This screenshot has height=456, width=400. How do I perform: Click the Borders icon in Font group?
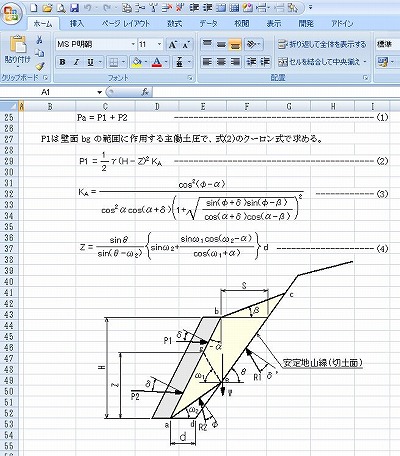click(x=114, y=62)
